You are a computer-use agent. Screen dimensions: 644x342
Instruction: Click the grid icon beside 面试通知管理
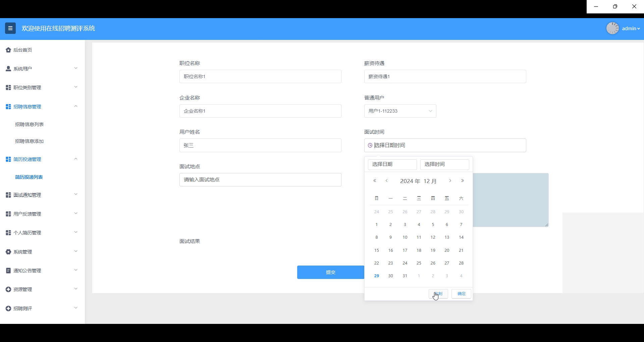(8, 195)
